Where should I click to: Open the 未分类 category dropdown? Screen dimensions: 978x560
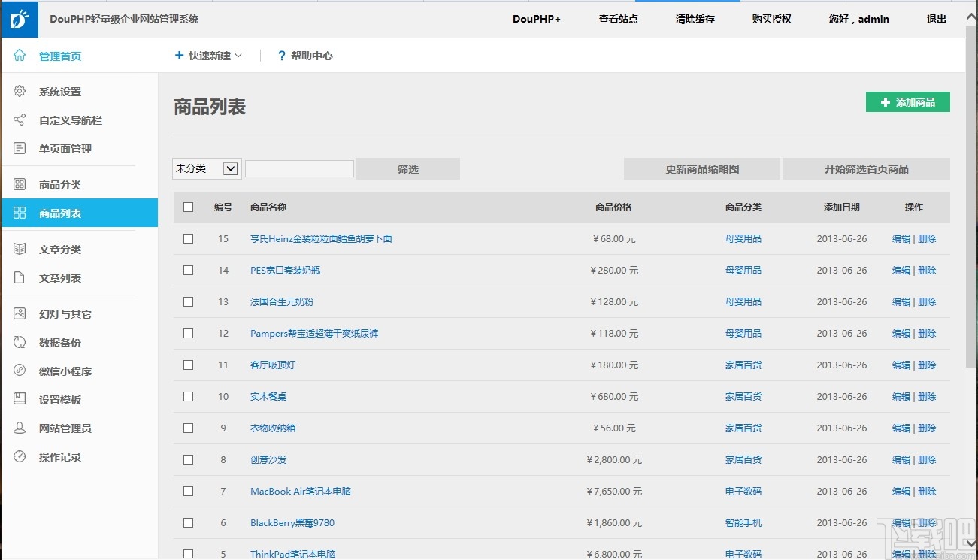[x=206, y=169]
